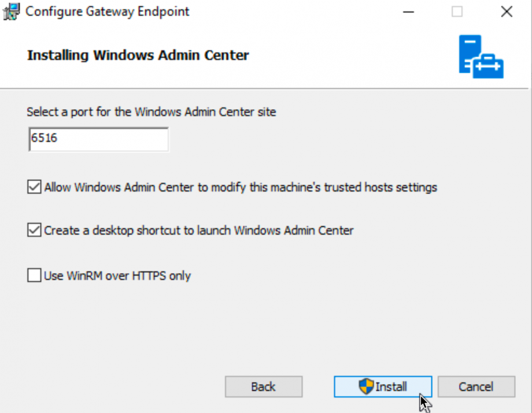The width and height of the screenshot is (532, 413).
Task: Click the Back button
Action: click(263, 386)
